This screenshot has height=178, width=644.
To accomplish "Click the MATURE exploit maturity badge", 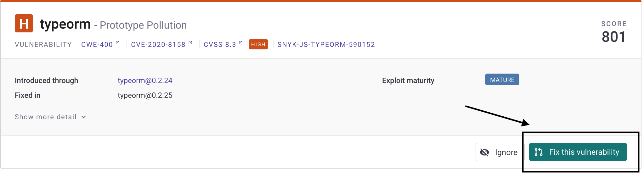I will pyautogui.click(x=502, y=80).
